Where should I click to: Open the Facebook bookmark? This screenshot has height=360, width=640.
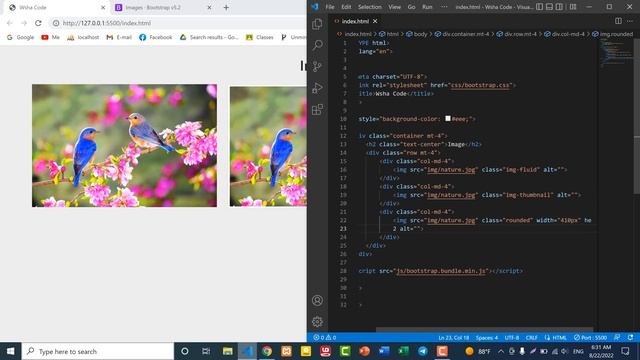(156, 37)
